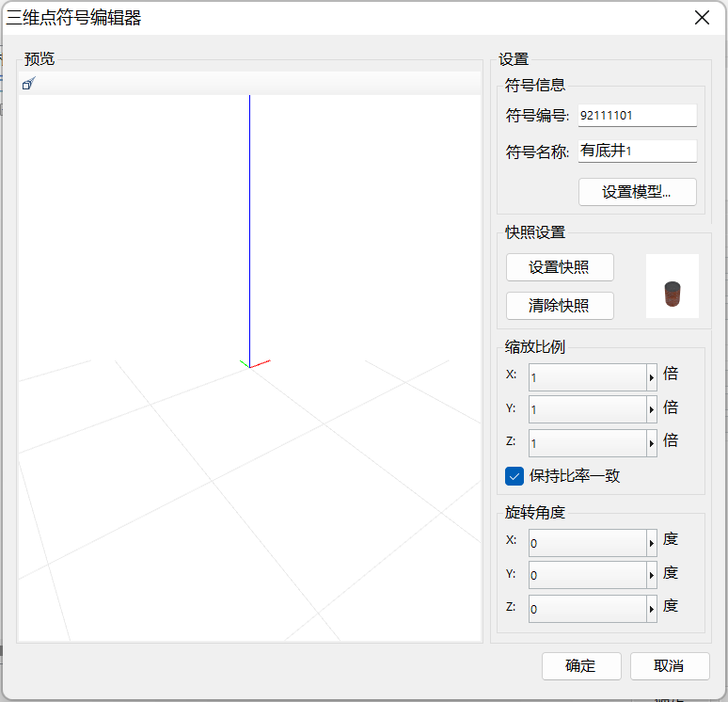The width and height of the screenshot is (728, 702).
Task: Open the Z scale arrow dropdown
Action: (x=652, y=443)
